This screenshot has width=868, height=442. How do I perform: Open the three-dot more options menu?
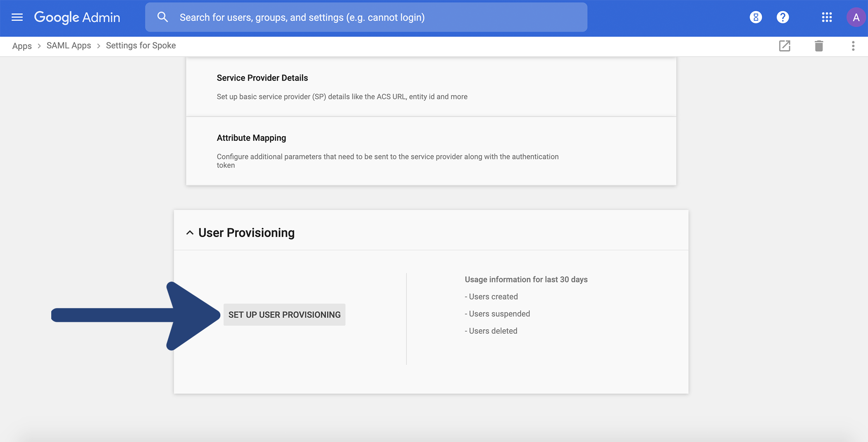(853, 46)
